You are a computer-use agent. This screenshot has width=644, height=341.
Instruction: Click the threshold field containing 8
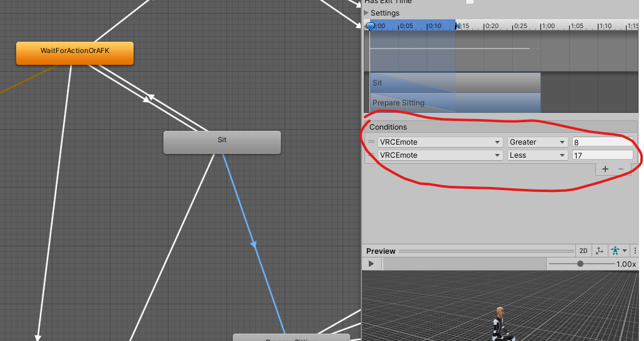point(603,142)
